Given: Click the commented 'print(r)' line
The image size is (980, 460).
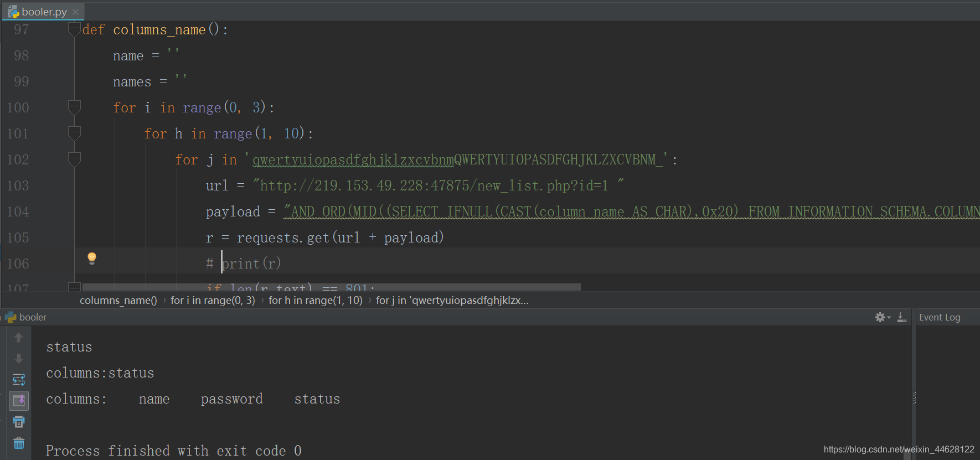Looking at the screenshot, I should [x=244, y=263].
